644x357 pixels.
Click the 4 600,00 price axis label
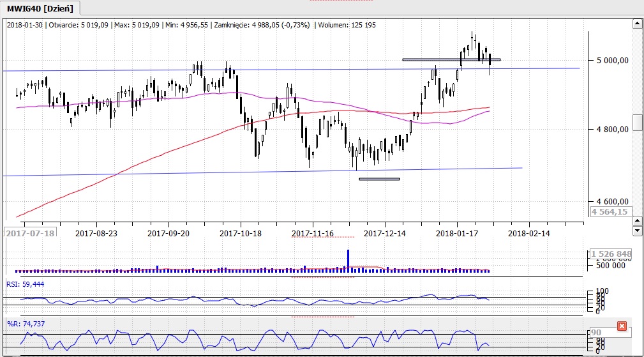[612, 202]
